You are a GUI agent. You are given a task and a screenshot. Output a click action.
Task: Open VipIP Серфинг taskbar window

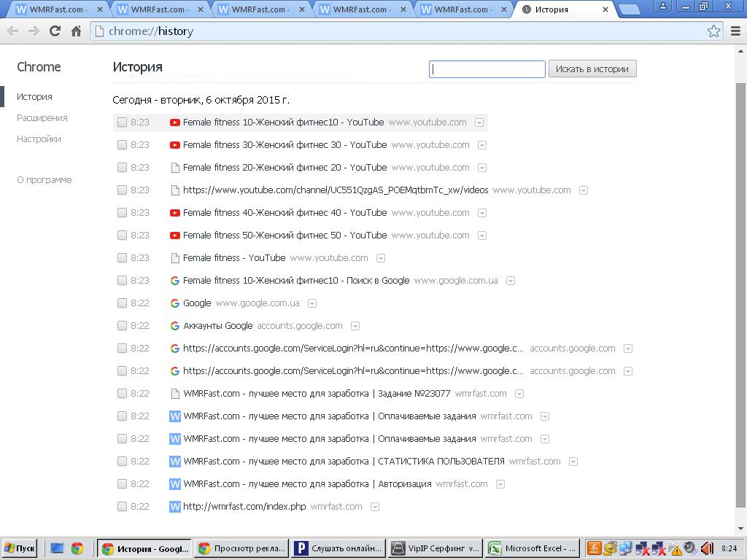(x=436, y=548)
